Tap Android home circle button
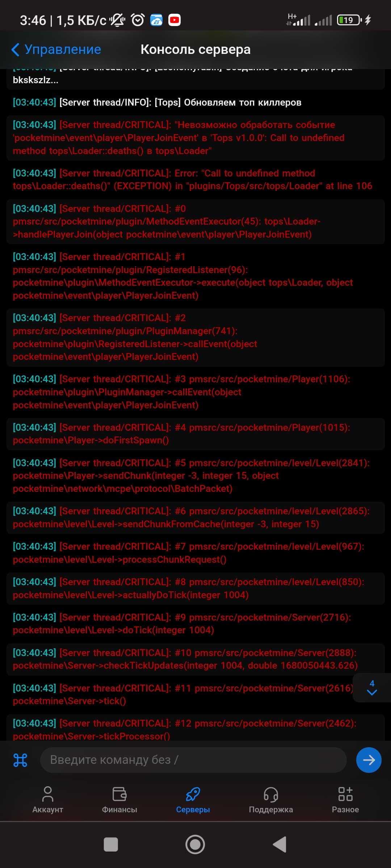 tap(195, 845)
